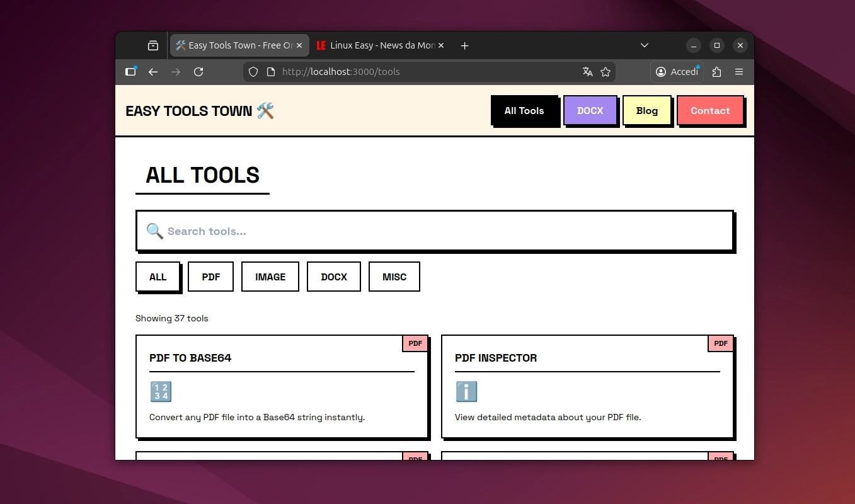
Task: Open the browser extensions puzzle icon
Action: (716, 71)
